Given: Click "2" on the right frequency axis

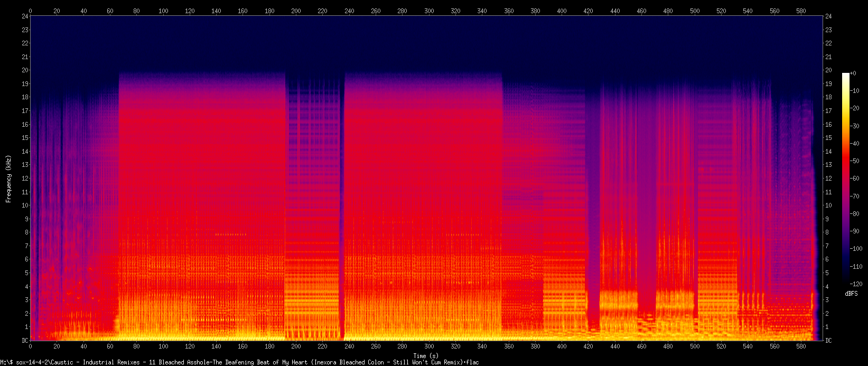Looking at the screenshot, I should pyautogui.click(x=827, y=314).
